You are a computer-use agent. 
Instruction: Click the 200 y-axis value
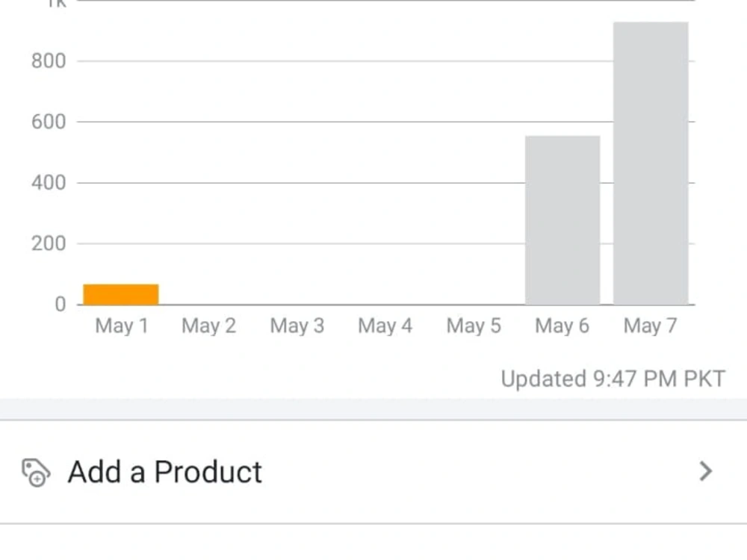click(x=49, y=244)
